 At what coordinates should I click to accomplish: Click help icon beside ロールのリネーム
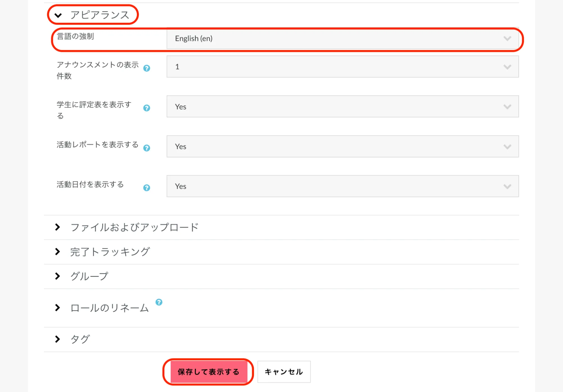[159, 302]
